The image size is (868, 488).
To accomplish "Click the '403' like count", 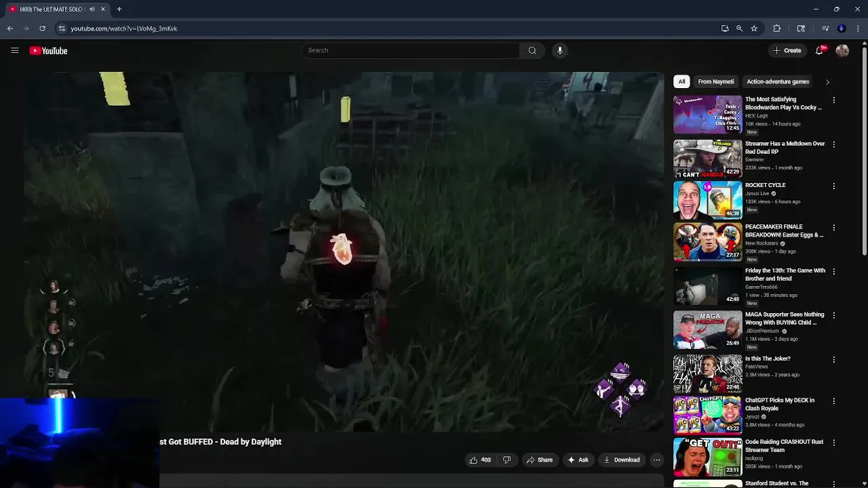I will (x=486, y=460).
